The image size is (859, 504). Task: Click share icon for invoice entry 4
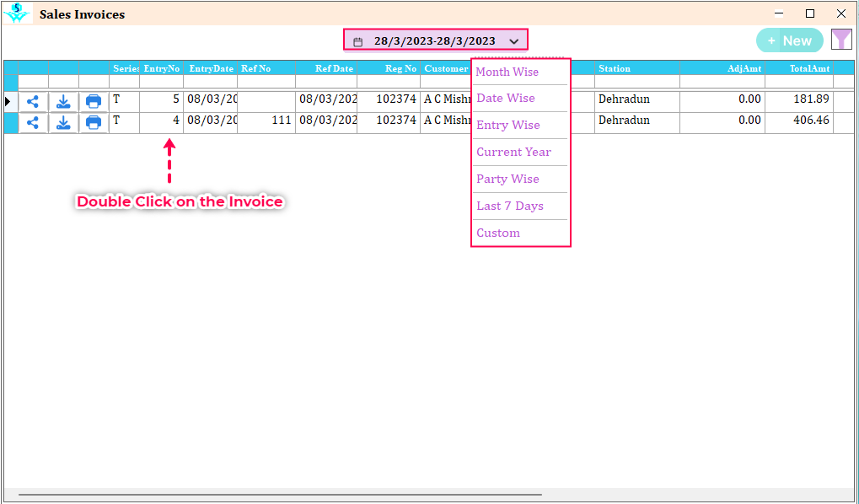33,123
